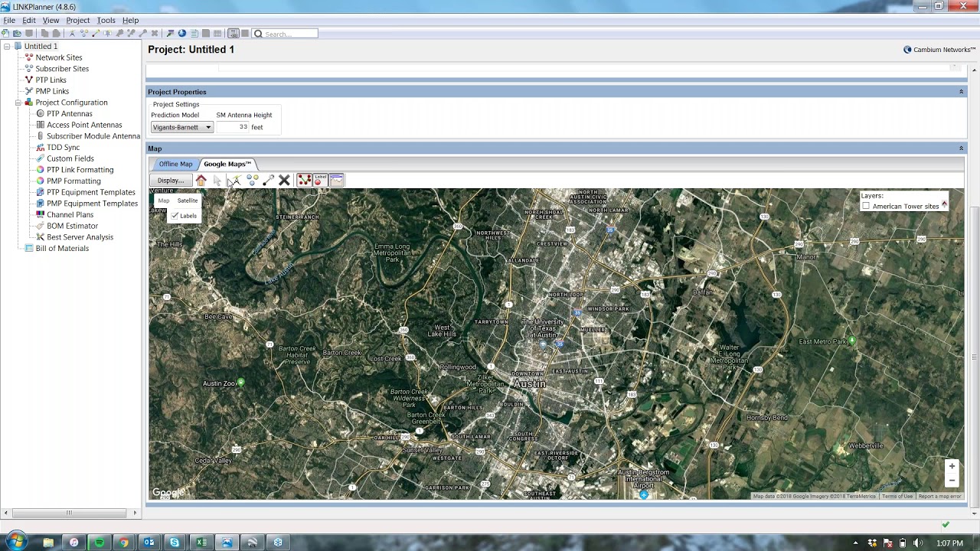Viewport: 980px width, 551px height.
Task: Zoom in on the Google map
Action: click(952, 466)
